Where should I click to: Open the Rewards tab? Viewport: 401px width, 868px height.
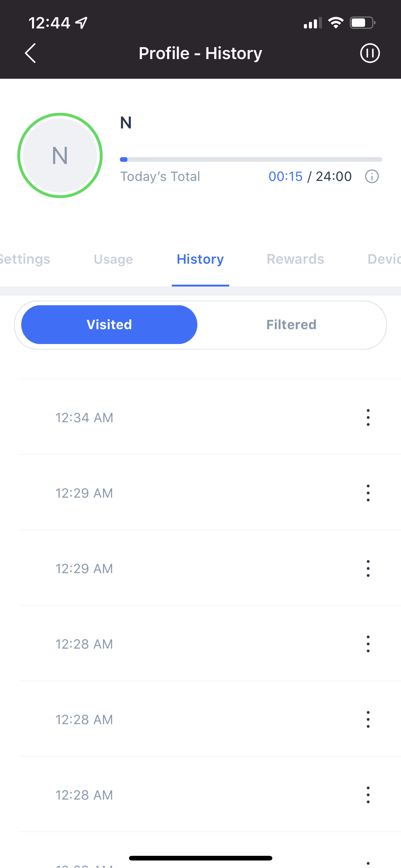[295, 259]
